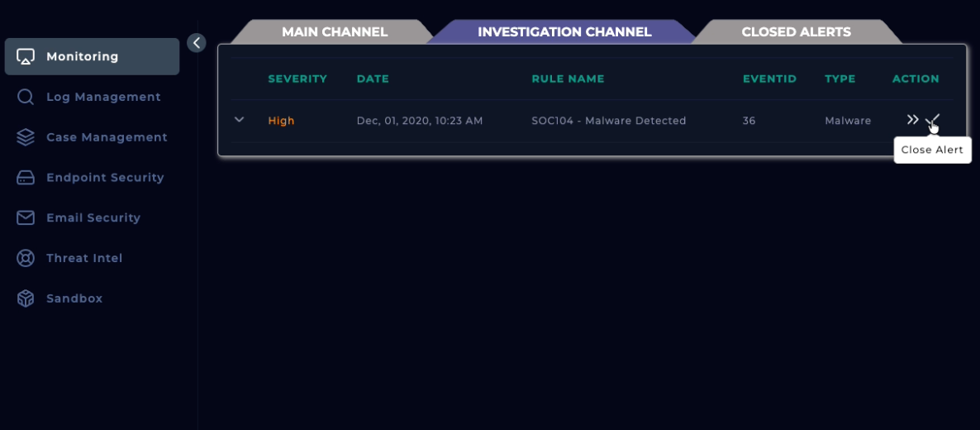Switch to the Main Channel tab

[334, 32]
